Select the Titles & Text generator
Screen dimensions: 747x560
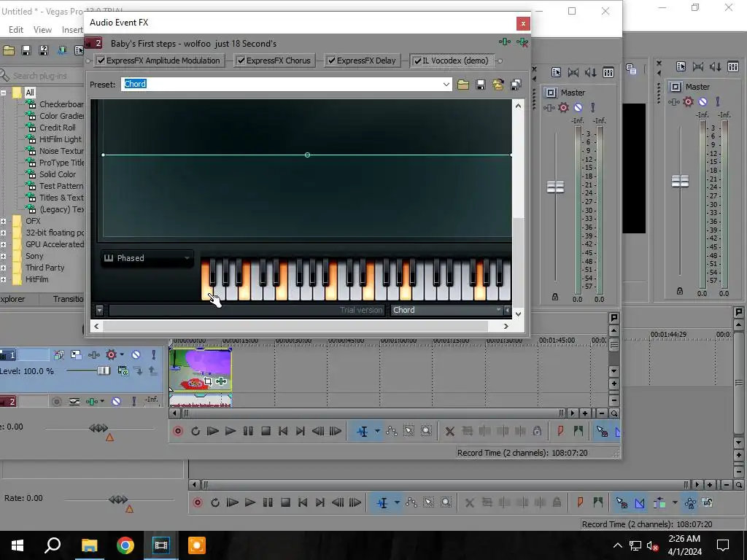point(61,198)
